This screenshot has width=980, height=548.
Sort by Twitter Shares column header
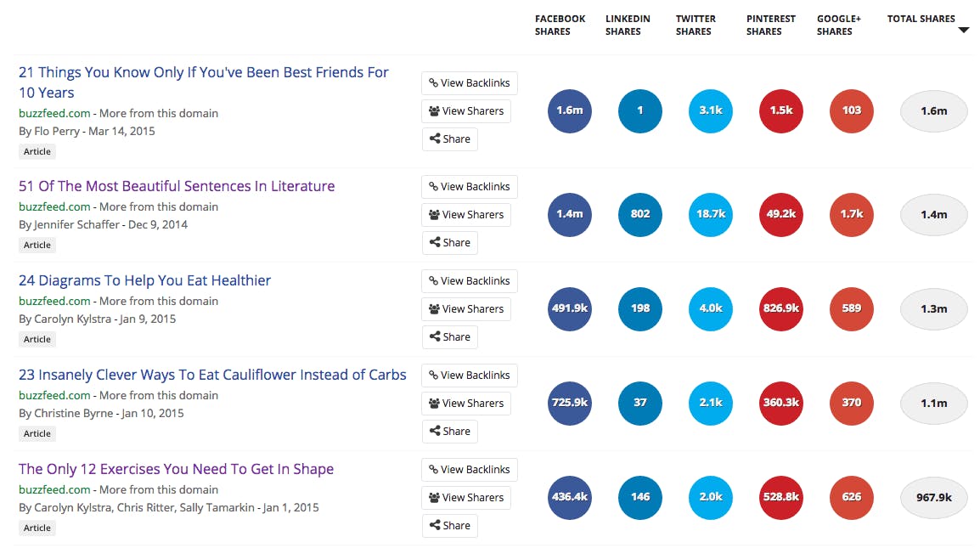[696, 25]
